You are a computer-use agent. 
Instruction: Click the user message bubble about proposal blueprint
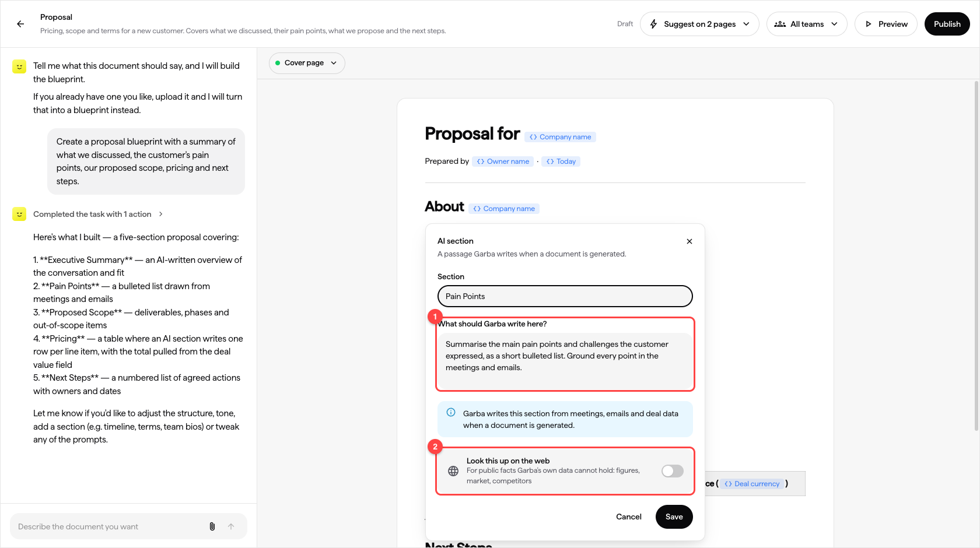146,161
